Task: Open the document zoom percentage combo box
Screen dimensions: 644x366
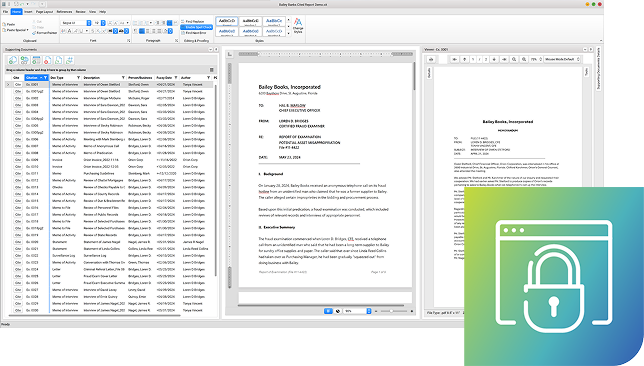Action: [x=357, y=311]
